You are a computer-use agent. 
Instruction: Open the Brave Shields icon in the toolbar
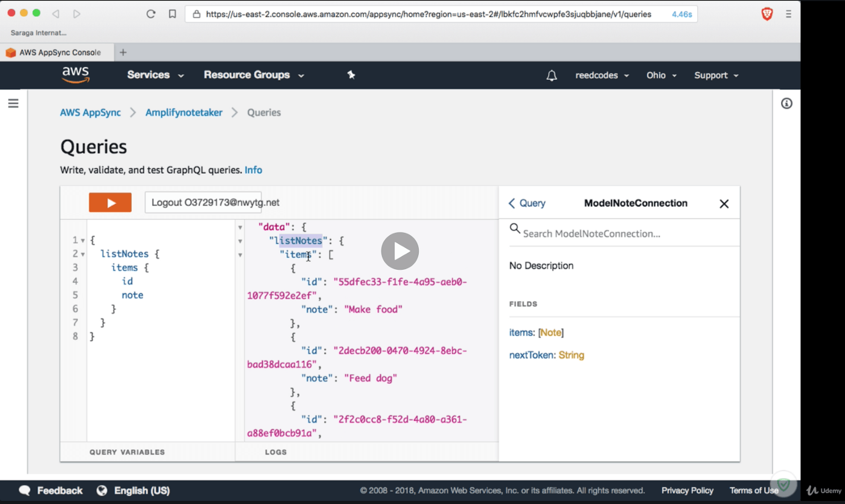[x=767, y=13]
